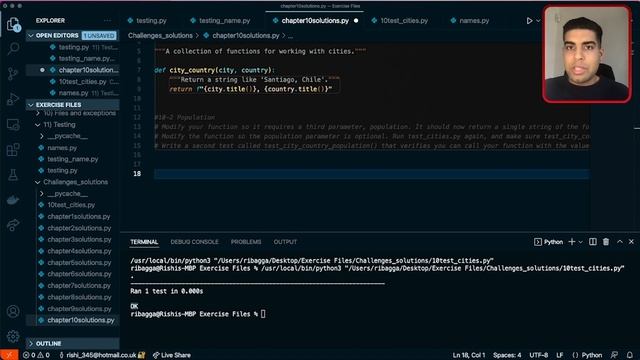Select the TERMINAL panel tab

(x=144, y=242)
